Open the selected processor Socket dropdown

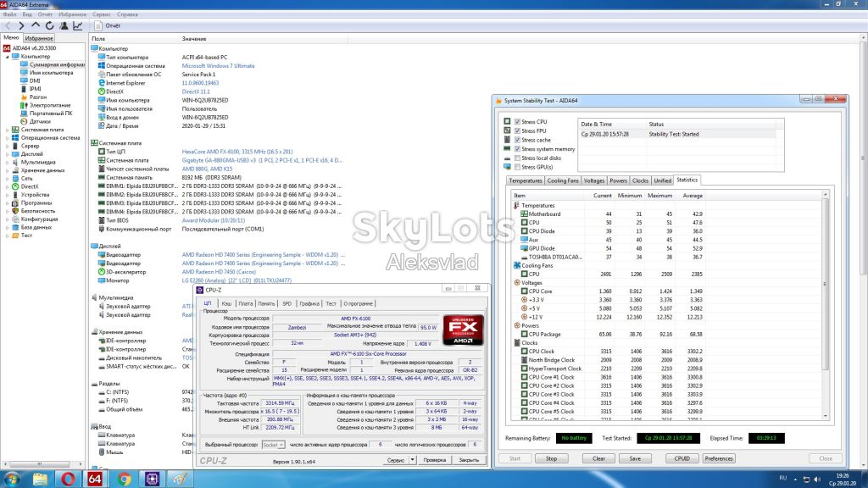click(273, 445)
